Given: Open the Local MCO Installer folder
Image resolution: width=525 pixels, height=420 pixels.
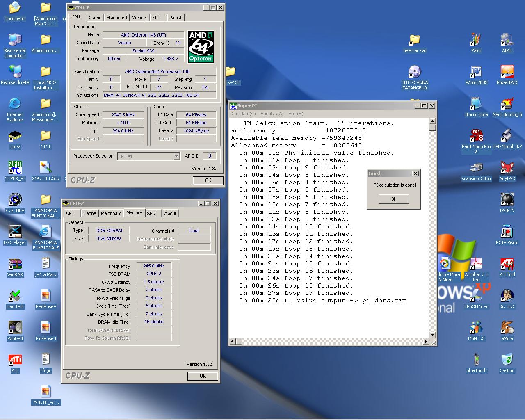Looking at the screenshot, I should click(46, 78).
